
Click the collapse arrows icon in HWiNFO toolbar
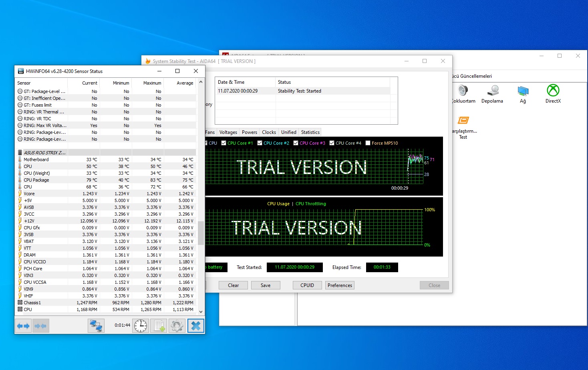40,326
